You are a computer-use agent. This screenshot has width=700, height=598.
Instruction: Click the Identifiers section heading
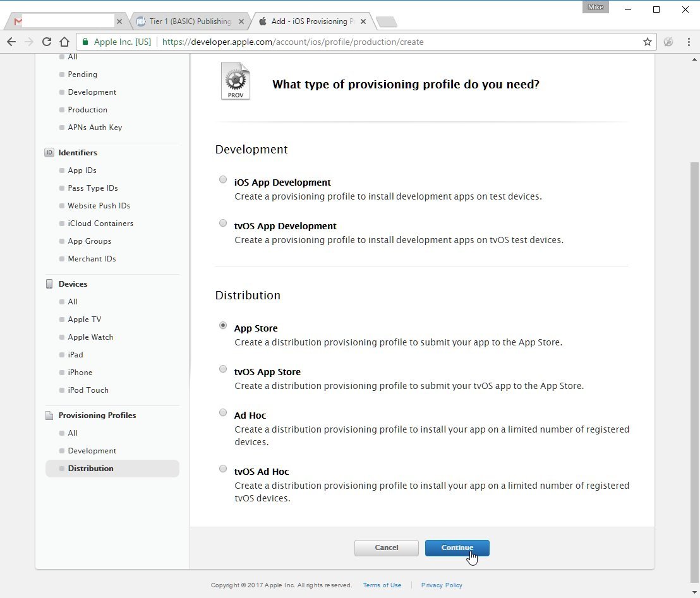(x=78, y=153)
